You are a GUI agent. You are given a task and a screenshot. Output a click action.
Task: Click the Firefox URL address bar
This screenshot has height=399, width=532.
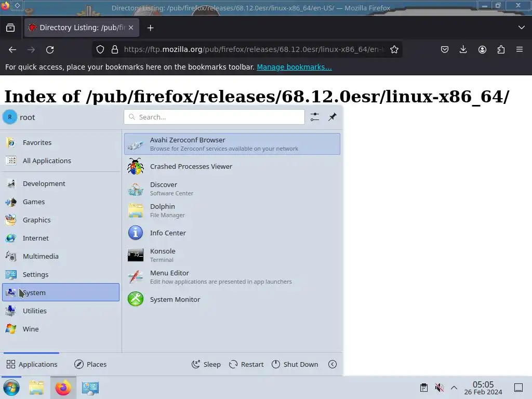click(254, 49)
